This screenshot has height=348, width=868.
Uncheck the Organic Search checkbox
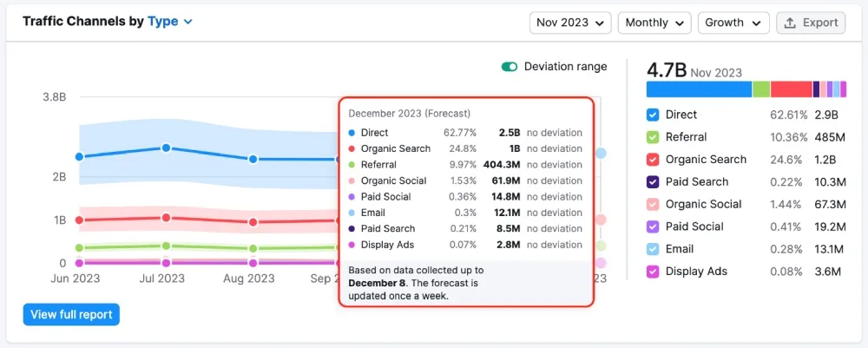(x=654, y=160)
